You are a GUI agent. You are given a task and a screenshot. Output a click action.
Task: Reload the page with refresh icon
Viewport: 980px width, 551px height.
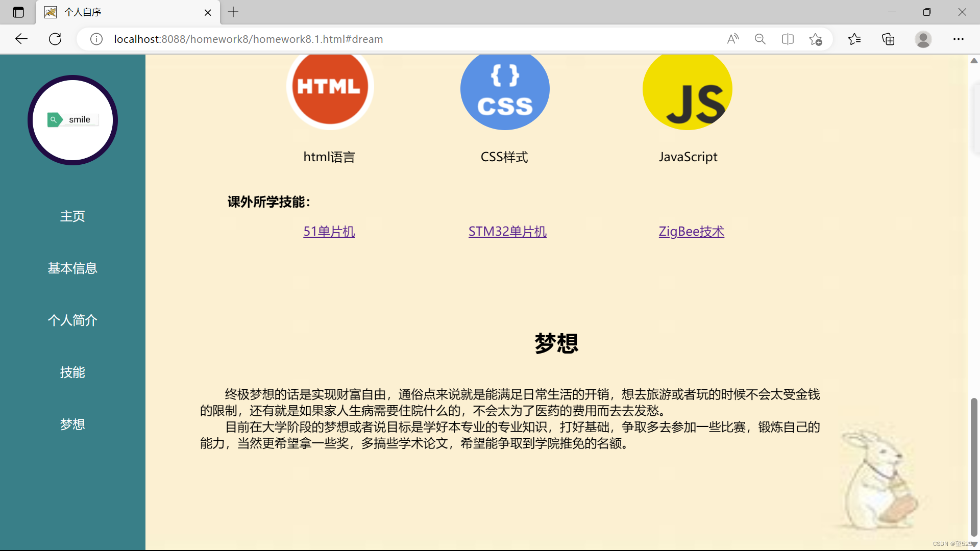click(x=55, y=39)
